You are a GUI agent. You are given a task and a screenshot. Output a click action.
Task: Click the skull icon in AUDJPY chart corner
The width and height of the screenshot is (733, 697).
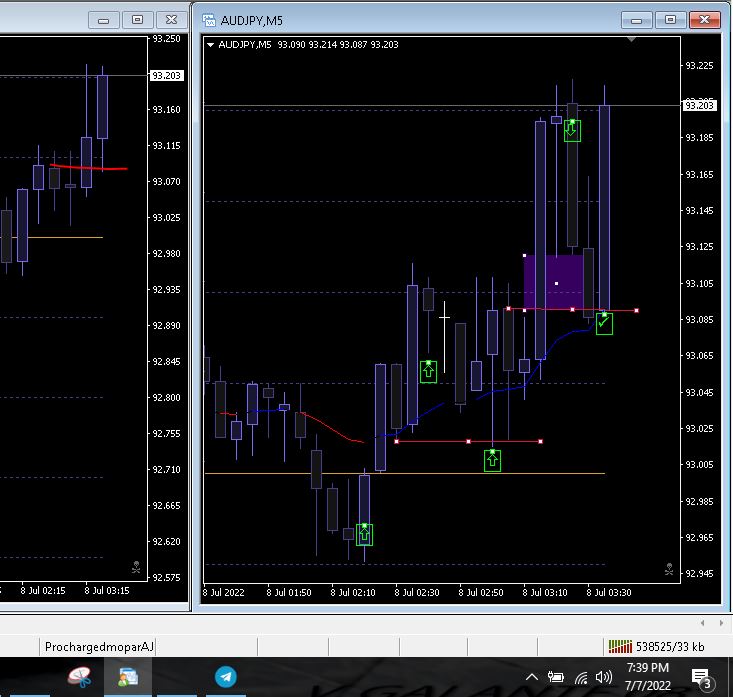tap(669, 570)
